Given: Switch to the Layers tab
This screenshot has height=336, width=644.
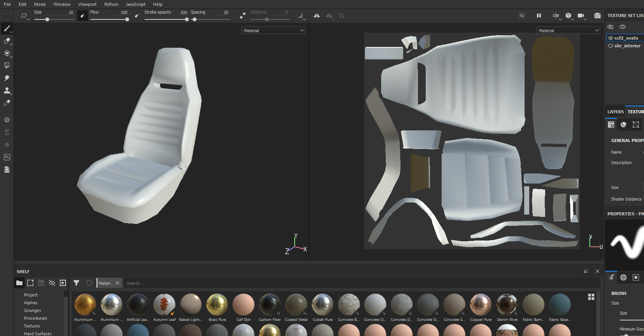Looking at the screenshot, I should [615, 112].
